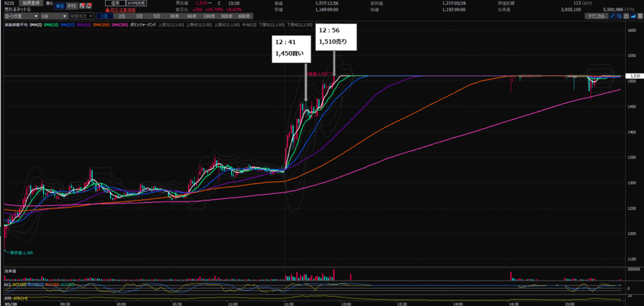The image size is (644, 306).
Task: Select the 60本 period tab
Action: point(192,16)
